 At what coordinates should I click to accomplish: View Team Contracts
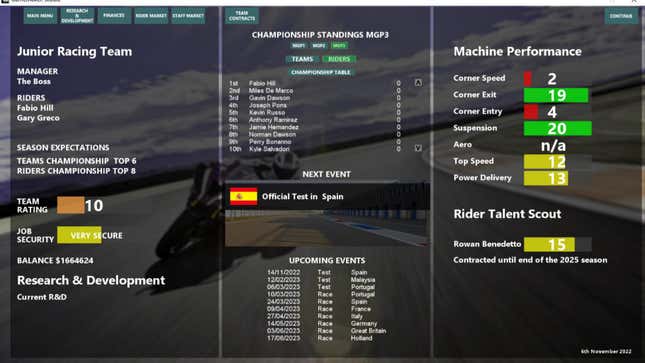242,16
